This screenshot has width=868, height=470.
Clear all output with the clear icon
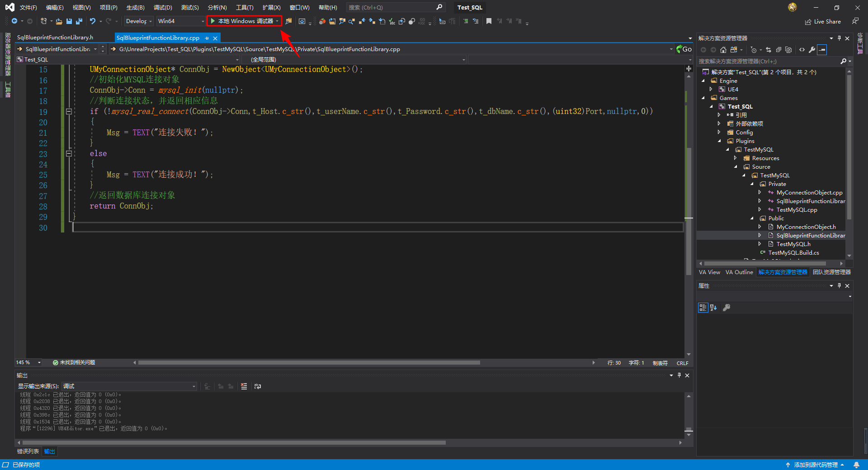244,386
